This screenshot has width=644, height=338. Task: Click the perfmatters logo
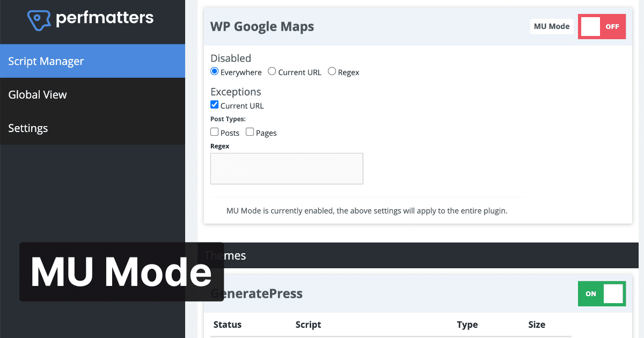90,19
